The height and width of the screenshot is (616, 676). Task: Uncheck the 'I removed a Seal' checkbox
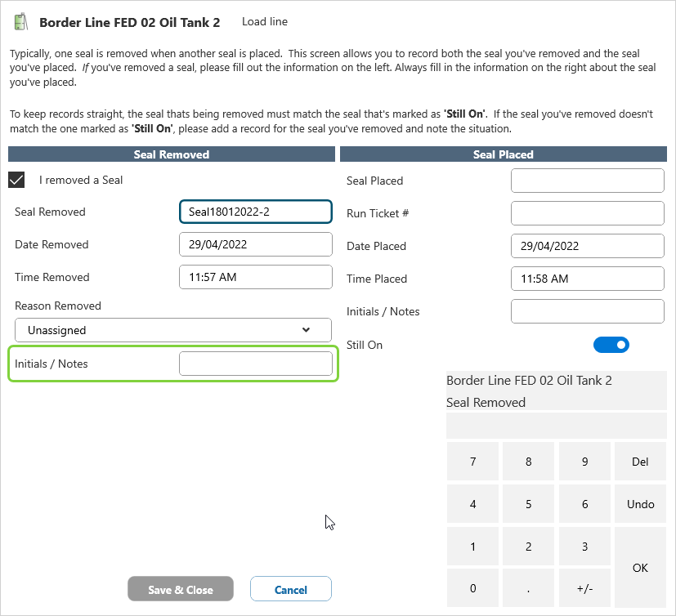click(x=16, y=180)
